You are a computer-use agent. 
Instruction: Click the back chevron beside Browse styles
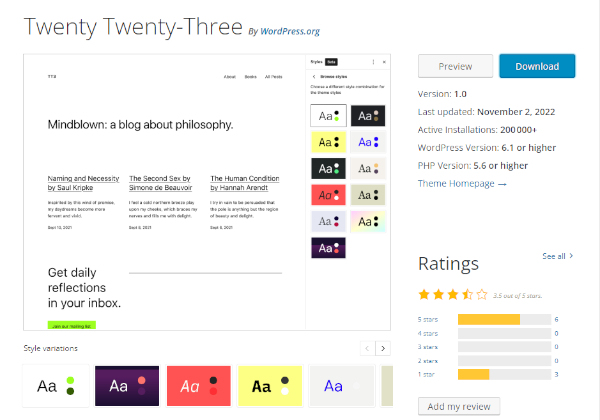[314, 76]
